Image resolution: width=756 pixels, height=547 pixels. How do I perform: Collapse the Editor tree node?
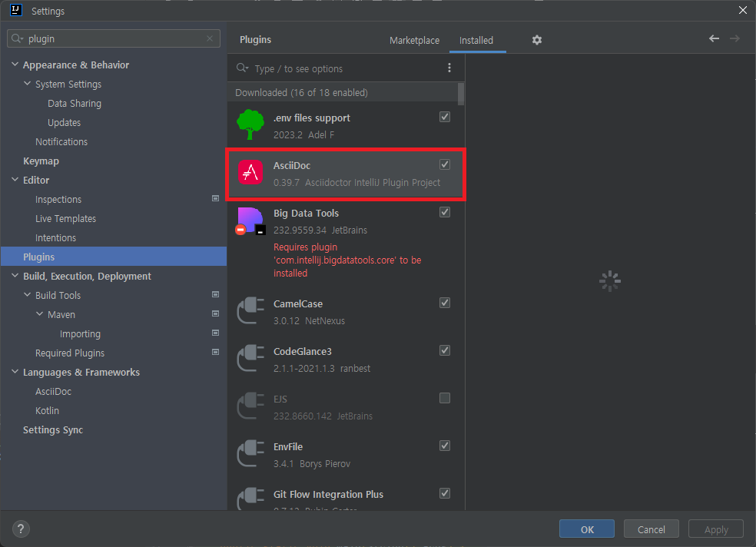(x=15, y=179)
